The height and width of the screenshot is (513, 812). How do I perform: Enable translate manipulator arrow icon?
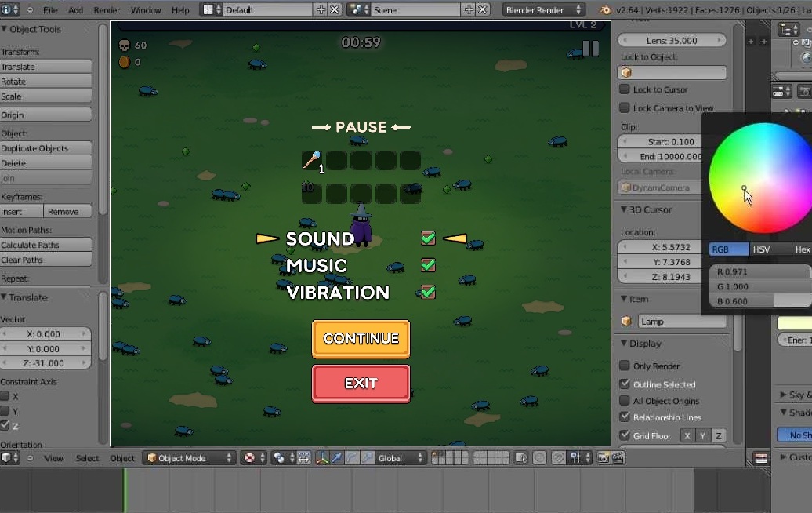[336, 457]
